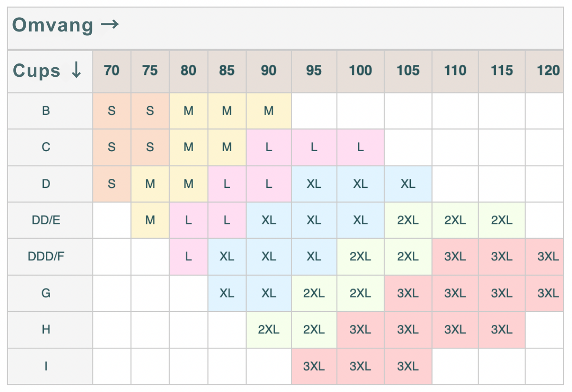Select the M cell for DD/E cup, size 75
Screen dimensions: 572x392
click(150, 220)
